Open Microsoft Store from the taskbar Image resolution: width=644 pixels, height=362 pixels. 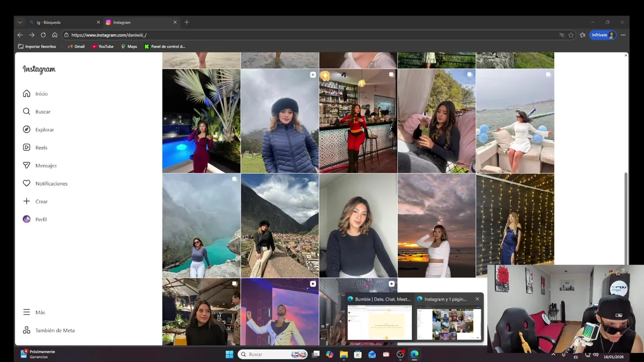point(358,354)
